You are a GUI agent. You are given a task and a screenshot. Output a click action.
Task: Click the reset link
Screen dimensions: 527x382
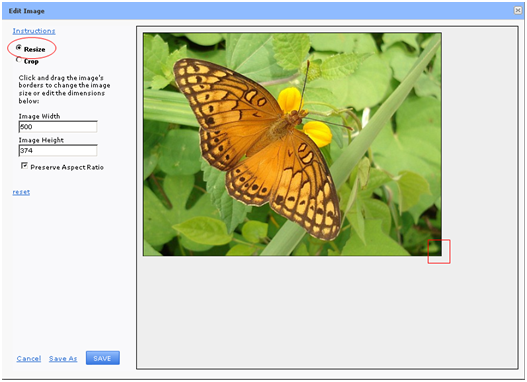click(21, 192)
